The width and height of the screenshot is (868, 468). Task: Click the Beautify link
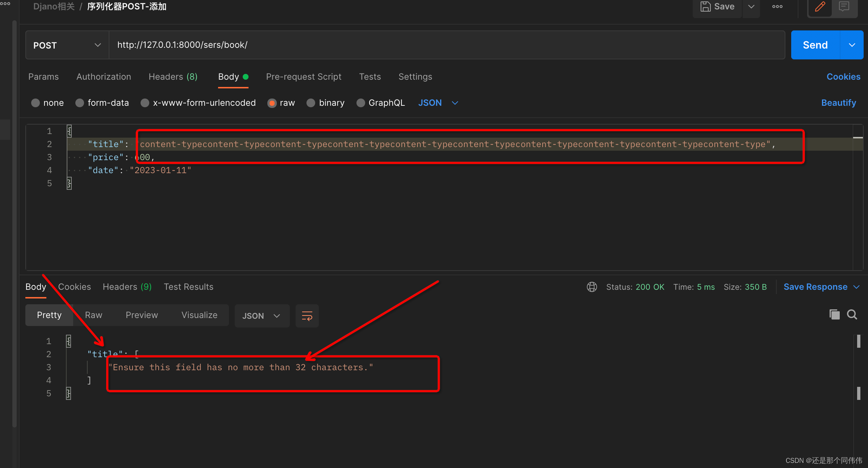838,103
